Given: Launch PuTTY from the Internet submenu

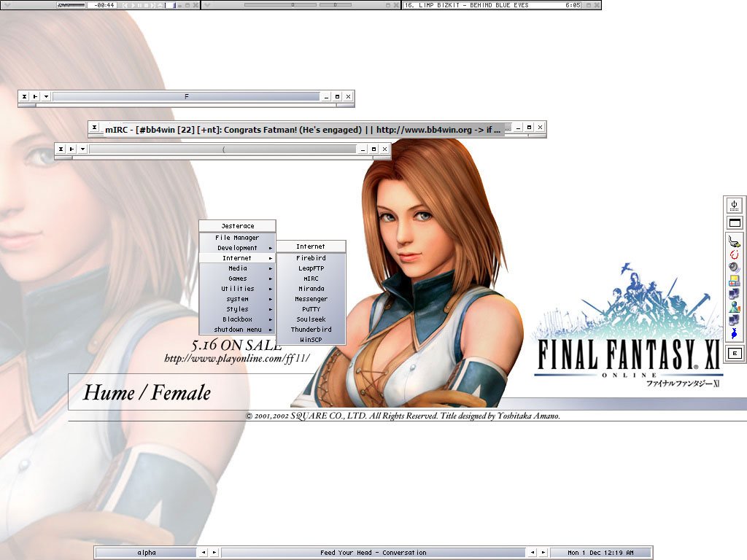Looking at the screenshot, I should click(x=311, y=309).
